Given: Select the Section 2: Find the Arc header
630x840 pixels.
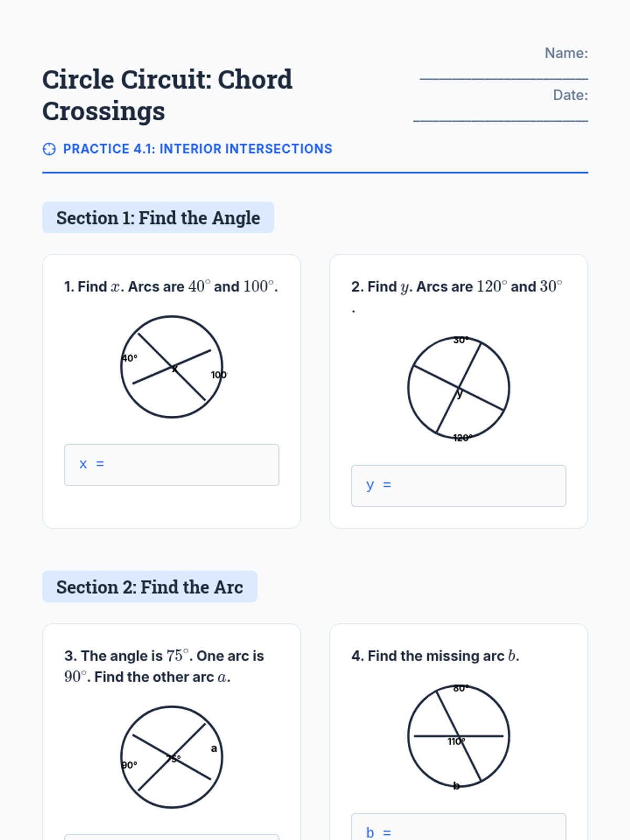Looking at the screenshot, I should click(150, 586).
